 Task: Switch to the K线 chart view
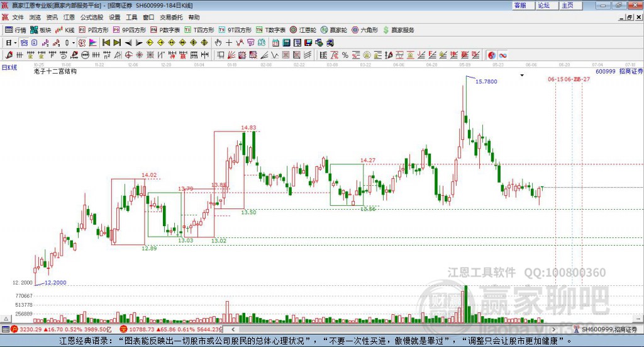tap(65, 30)
